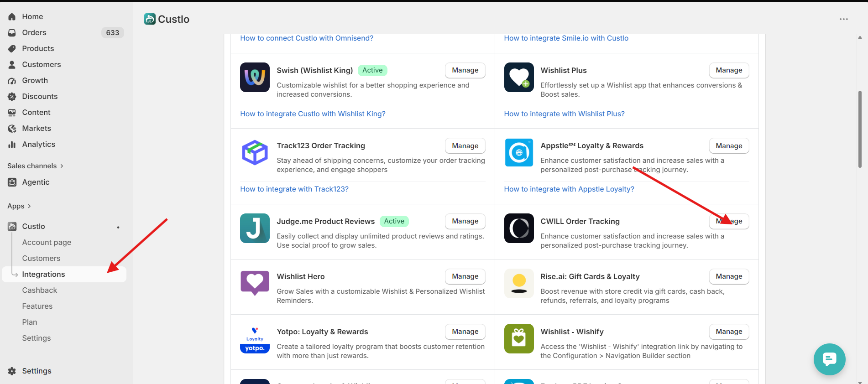Screen dimensions: 868x384
Task: Open 'How to integrate with Appstle Loyalty?' link
Action: tap(569, 189)
